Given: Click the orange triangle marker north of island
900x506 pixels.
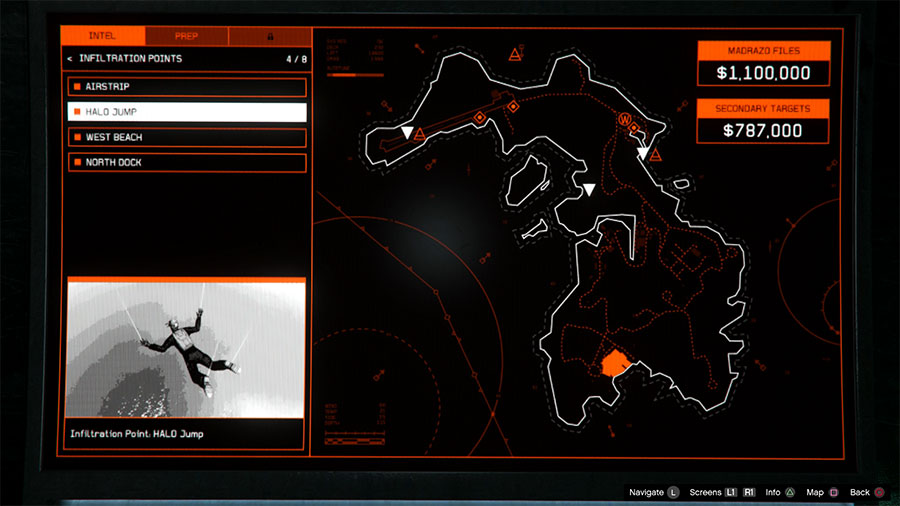Looking at the screenshot, I should 515,53.
